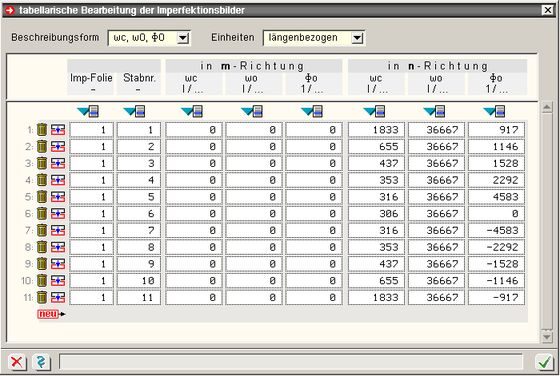This screenshot has width=560, height=376.
Task: Click column fill icon above Imp-Folie
Action: [x=88, y=111]
